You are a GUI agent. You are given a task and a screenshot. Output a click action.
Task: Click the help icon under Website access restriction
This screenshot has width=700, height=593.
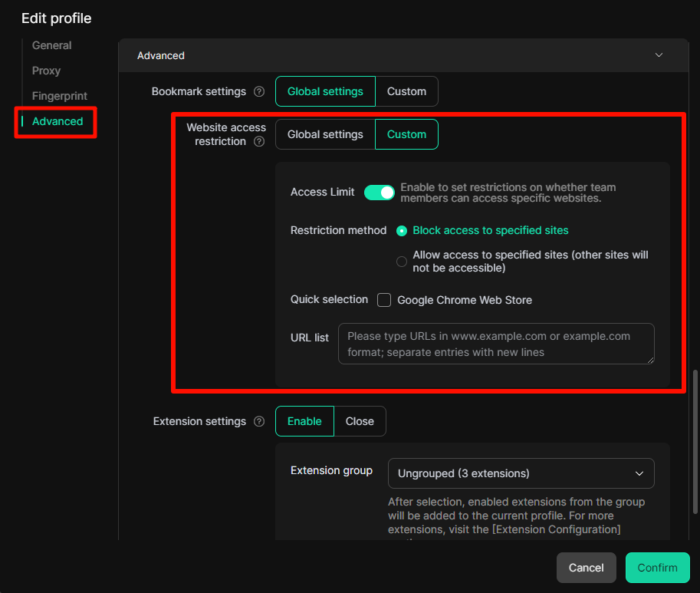[259, 142]
